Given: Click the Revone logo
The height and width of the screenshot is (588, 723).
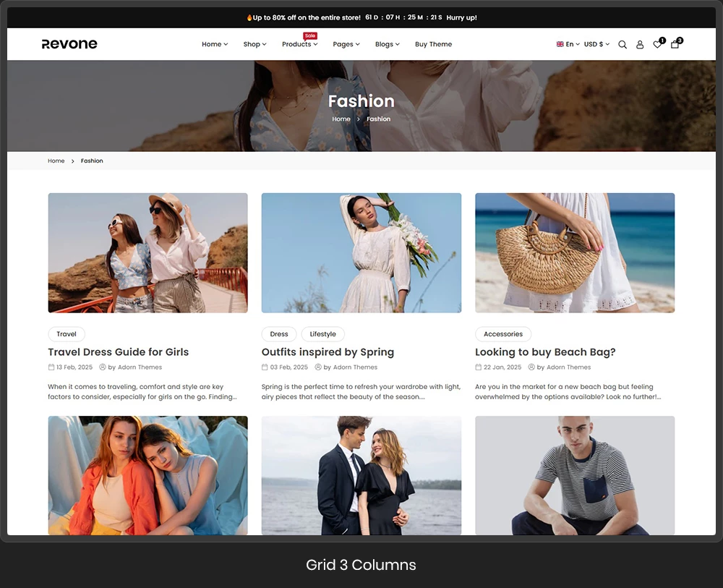Looking at the screenshot, I should [69, 44].
